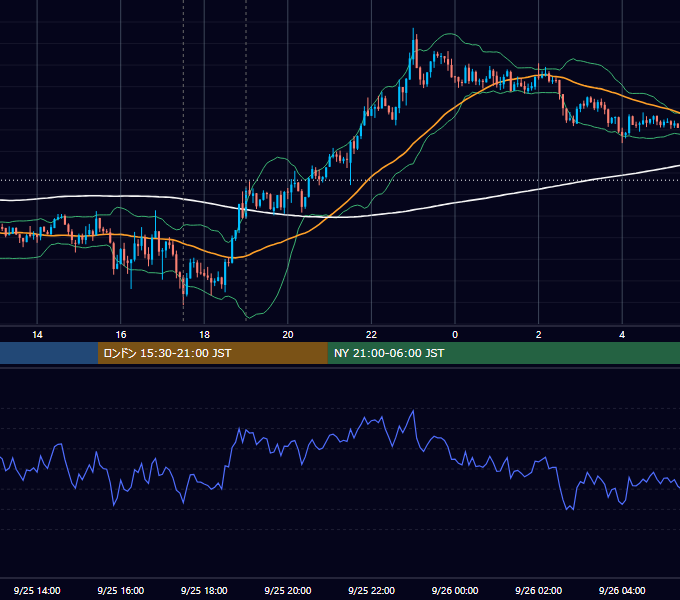The image size is (680, 600).
Task: Click the 9/25 20:00 time label
Action: pyautogui.click(x=288, y=590)
